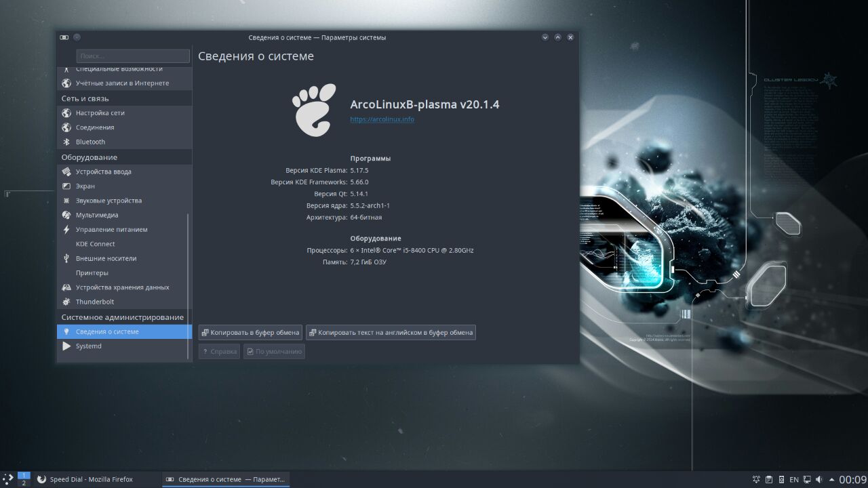Click ArcoLinuxB-plasma v20.1.4 title text
This screenshot has width=868, height=488.
(425, 104)
